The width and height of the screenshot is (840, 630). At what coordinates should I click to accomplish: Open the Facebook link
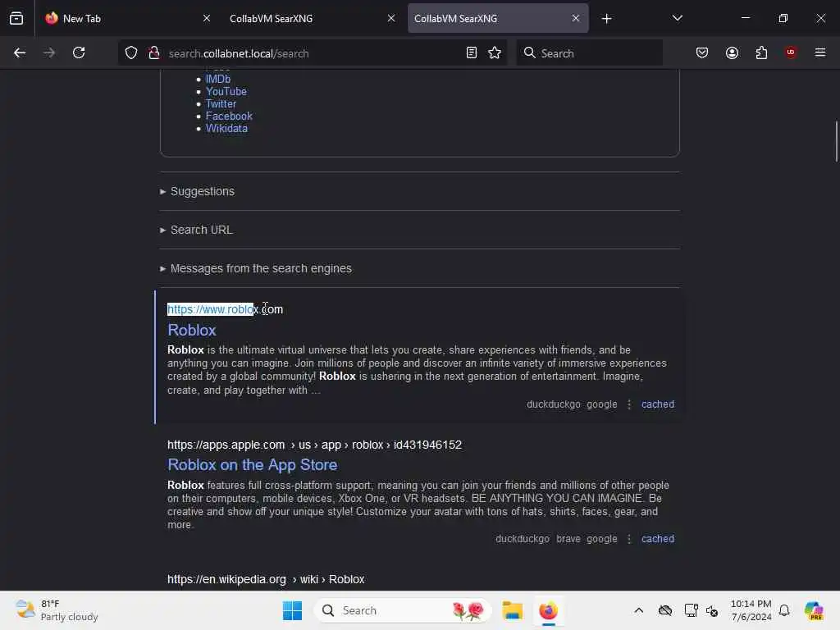229,116
